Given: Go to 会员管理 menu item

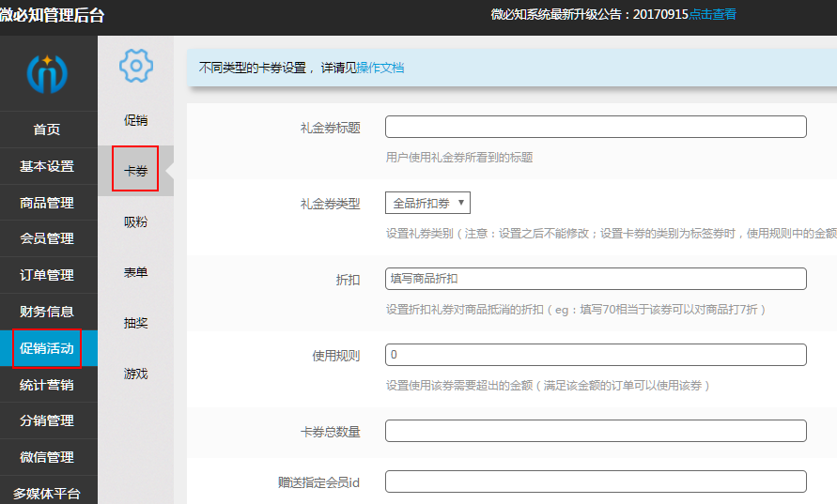Looking at the screenshot, I should [x=47, y=238].
